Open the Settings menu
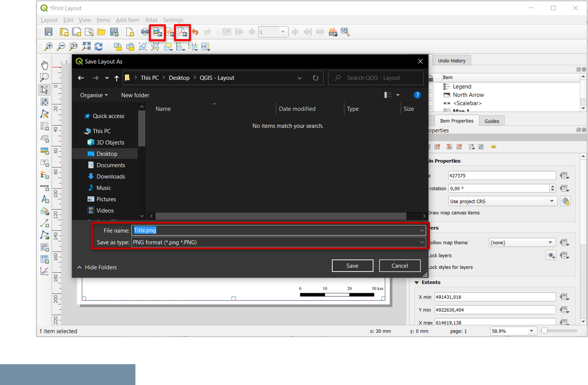Image resolution: width=588 pixels, height=385 pixels. tap(173, 20)
